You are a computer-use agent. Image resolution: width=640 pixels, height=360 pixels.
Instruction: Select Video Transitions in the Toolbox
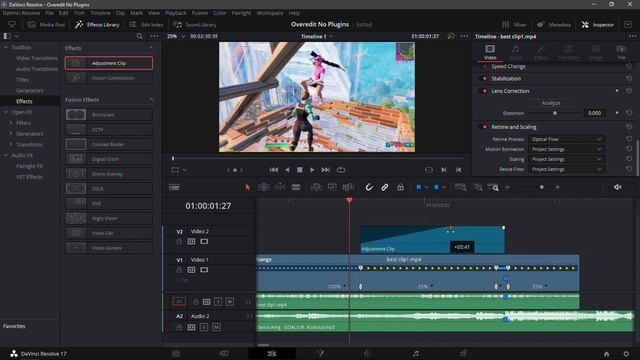[37, 58]
